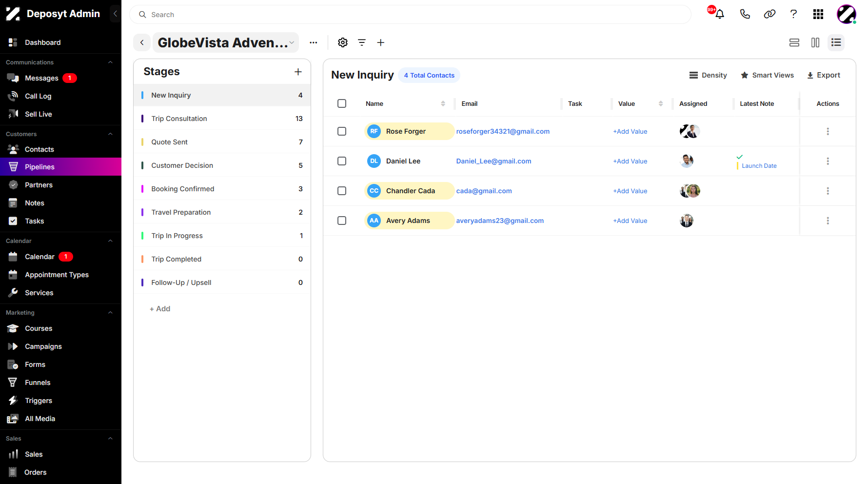Click Export button

(x=823, y=75)
